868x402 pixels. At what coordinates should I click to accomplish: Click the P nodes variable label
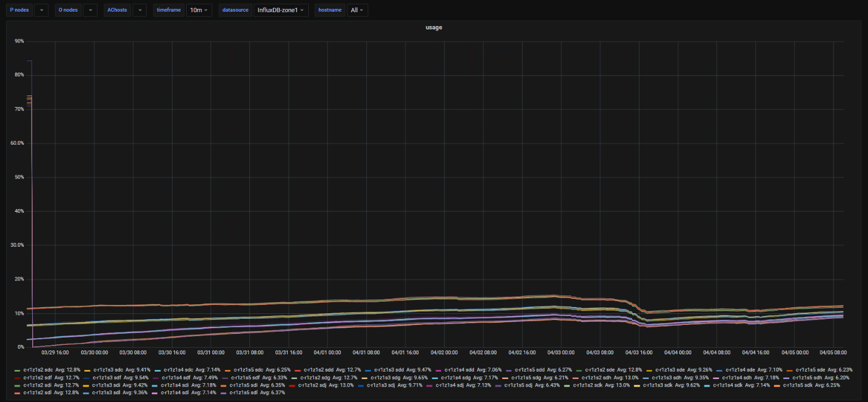[19, 10]
